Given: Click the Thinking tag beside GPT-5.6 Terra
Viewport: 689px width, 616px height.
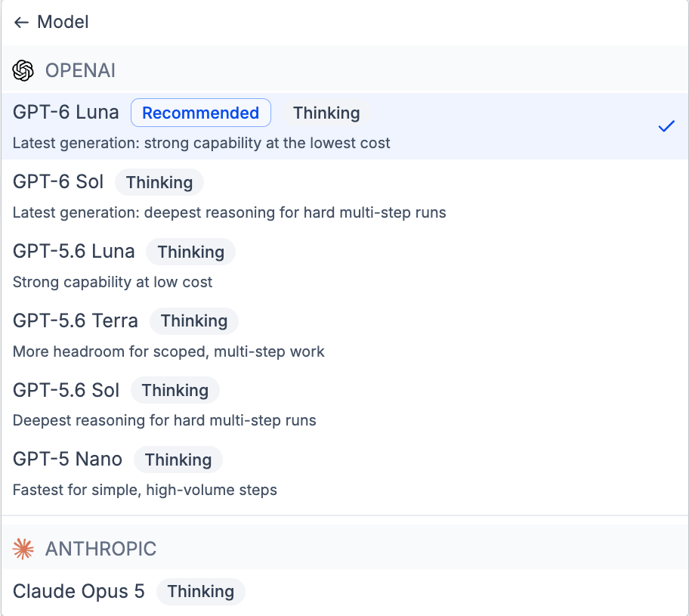Looking at the screenshot, I should tap(194, 321).
